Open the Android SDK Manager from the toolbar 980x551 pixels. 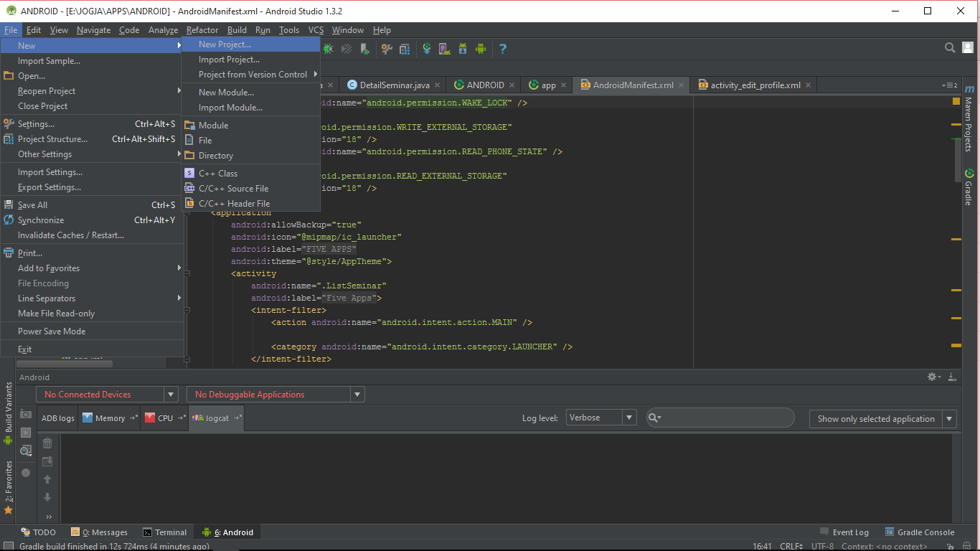pyautogui.click(x=462, y=49)
